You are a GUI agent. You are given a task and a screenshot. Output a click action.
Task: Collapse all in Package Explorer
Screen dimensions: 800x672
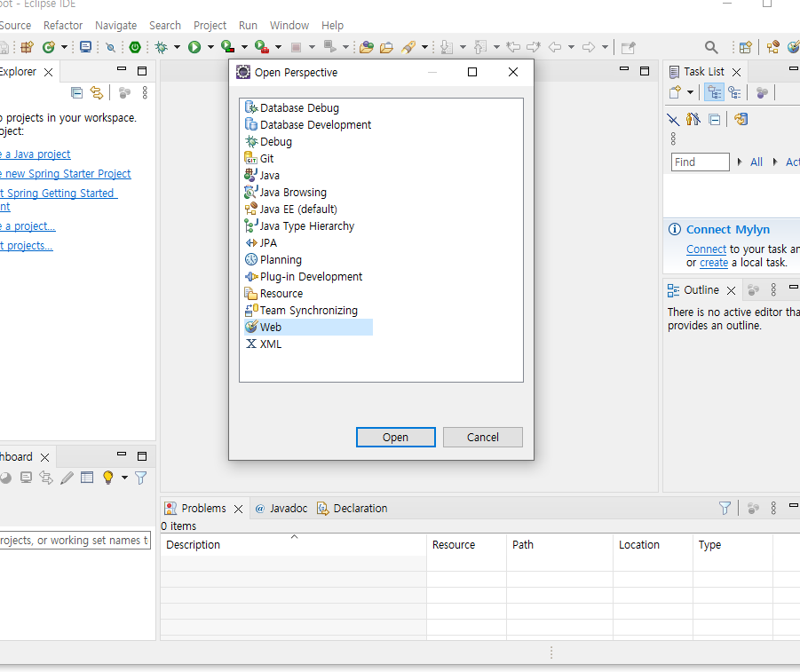pyautogui.click(x=76, y=92)
